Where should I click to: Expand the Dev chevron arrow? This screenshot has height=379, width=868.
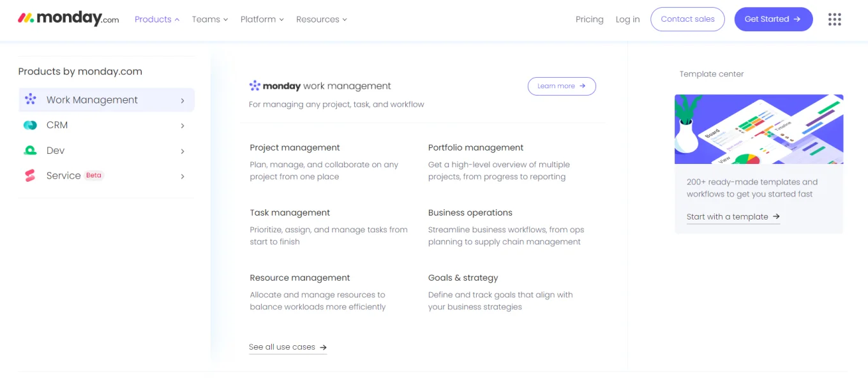183,151
